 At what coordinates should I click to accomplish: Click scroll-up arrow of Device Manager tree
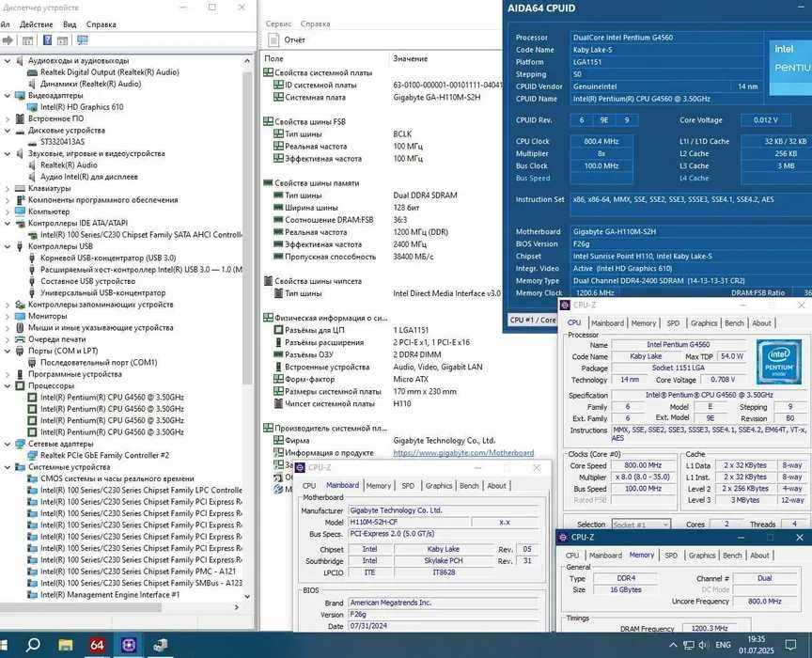coord(247,60)
